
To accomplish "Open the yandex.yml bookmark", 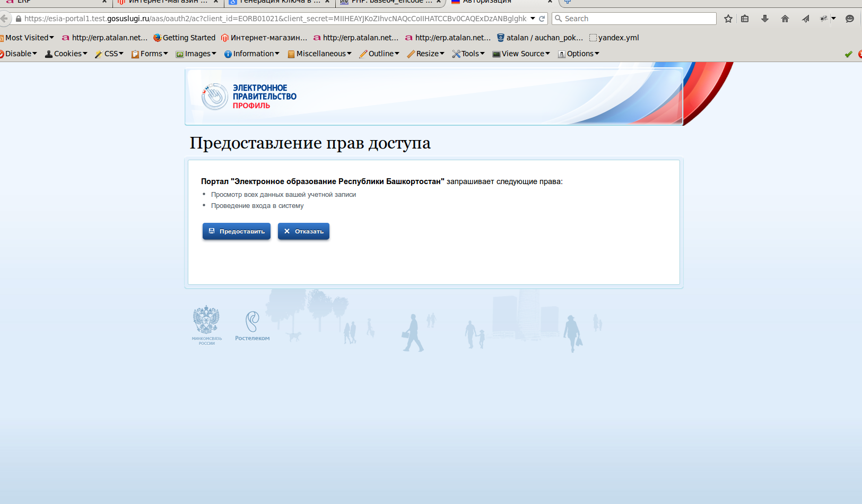I will pyautogui.click(x=614, y=38).
